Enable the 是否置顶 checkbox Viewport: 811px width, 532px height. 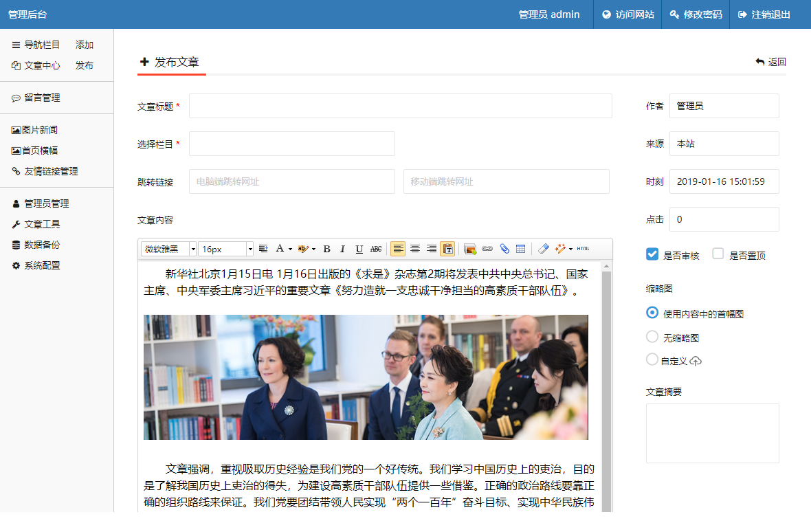click(718, 254)
